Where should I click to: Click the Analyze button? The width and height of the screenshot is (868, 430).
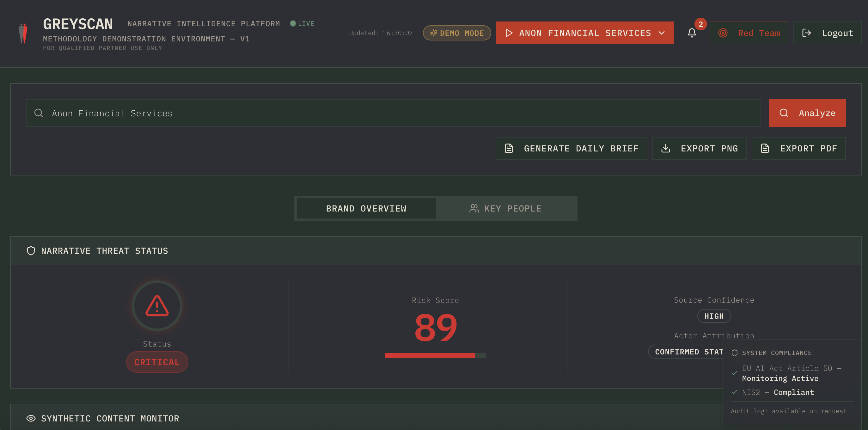coord(807,113)
